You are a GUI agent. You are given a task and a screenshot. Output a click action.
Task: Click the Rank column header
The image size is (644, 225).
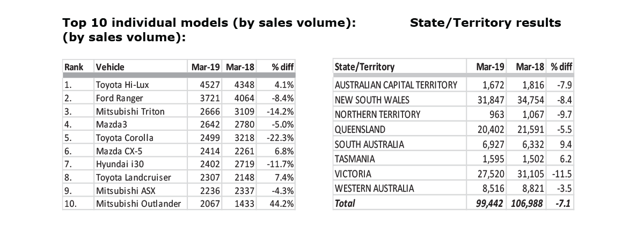click(x=72, y=67)
